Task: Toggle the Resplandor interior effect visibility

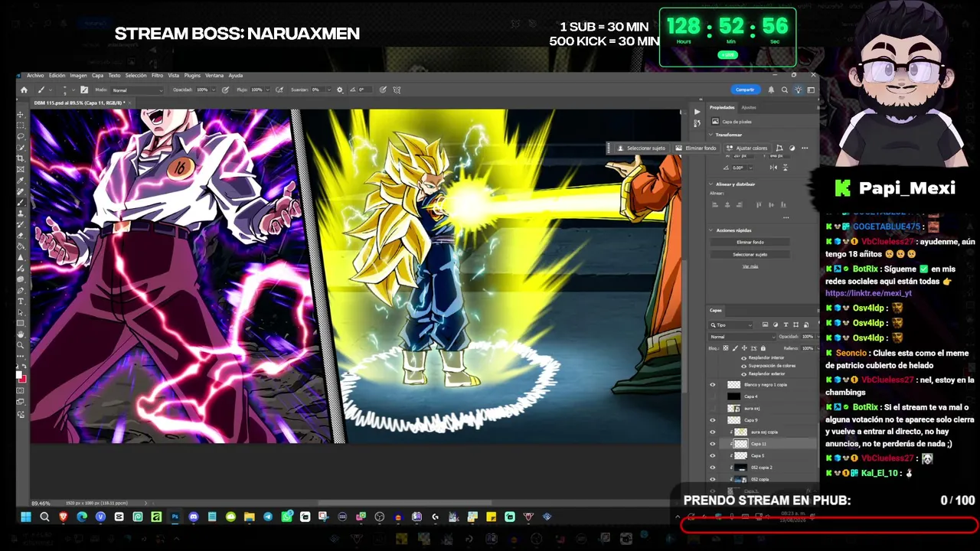Action: click(743, 357)
